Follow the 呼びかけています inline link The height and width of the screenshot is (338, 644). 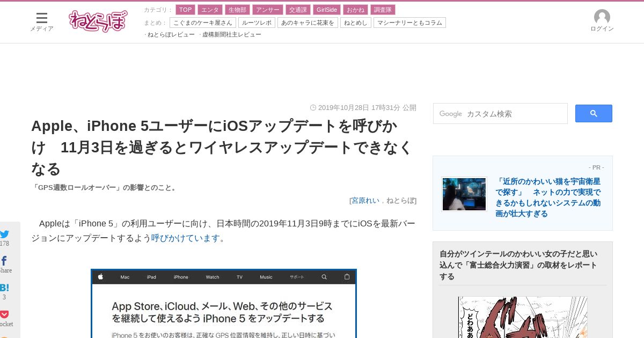186,238
